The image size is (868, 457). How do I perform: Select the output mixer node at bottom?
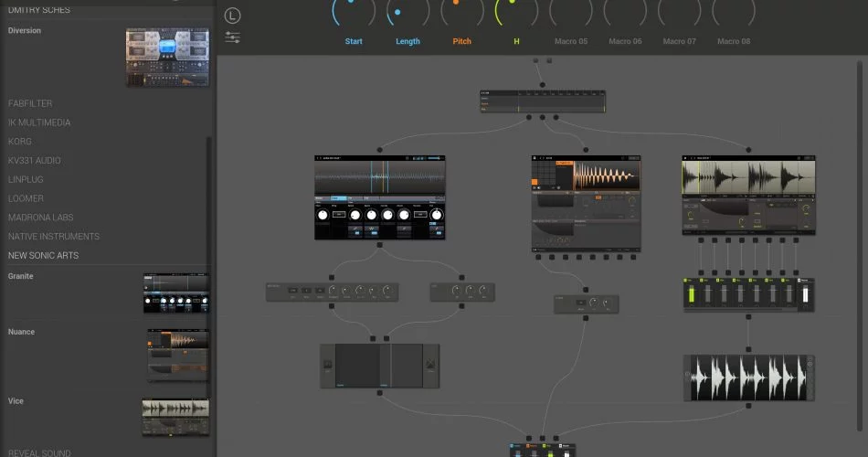coord(543,450)
